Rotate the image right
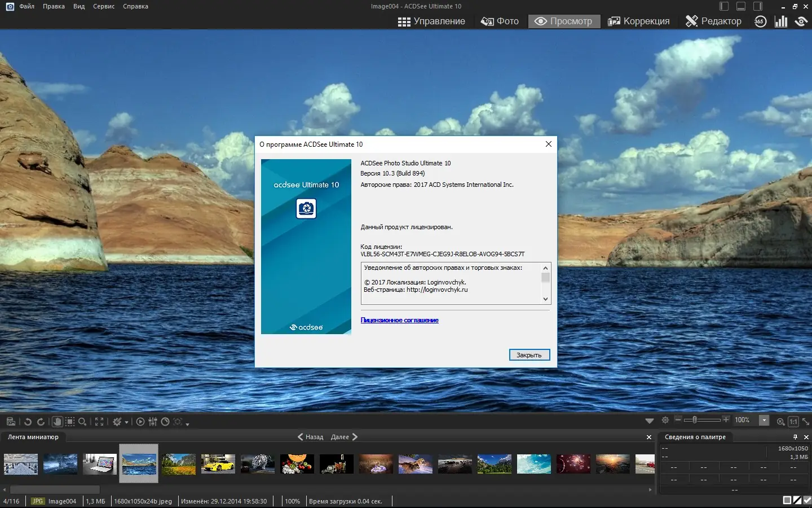Image resolution: width=812 pixels, height=508 pixels. pos(41,422)
